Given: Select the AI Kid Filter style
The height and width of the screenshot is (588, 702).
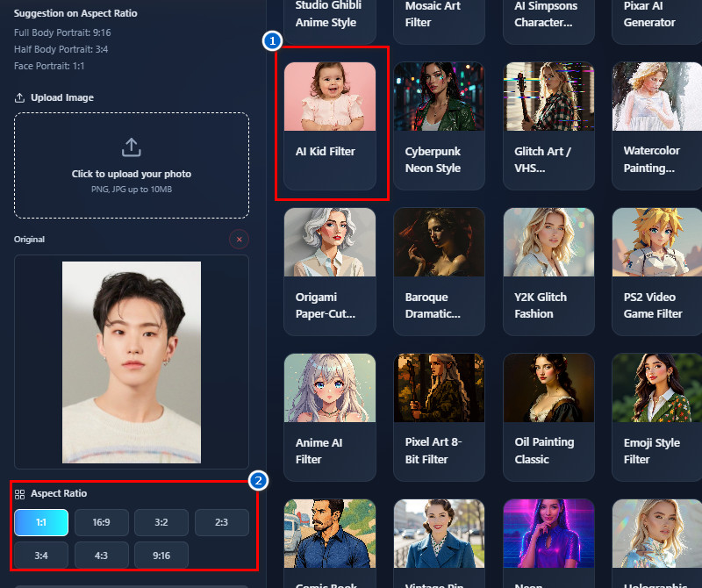Looking at the screenshot, I should [330, 125].
